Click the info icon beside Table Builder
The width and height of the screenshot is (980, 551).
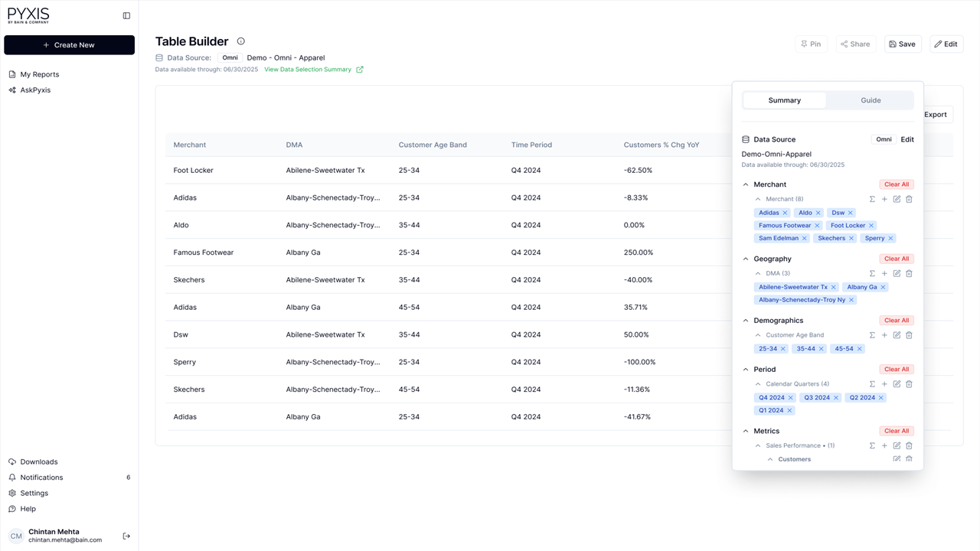[x=240, y=41]
